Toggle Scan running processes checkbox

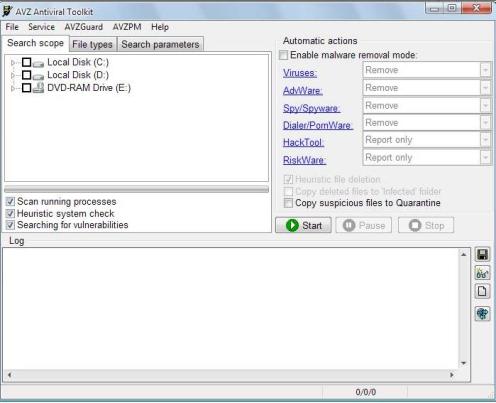[10, 201]
